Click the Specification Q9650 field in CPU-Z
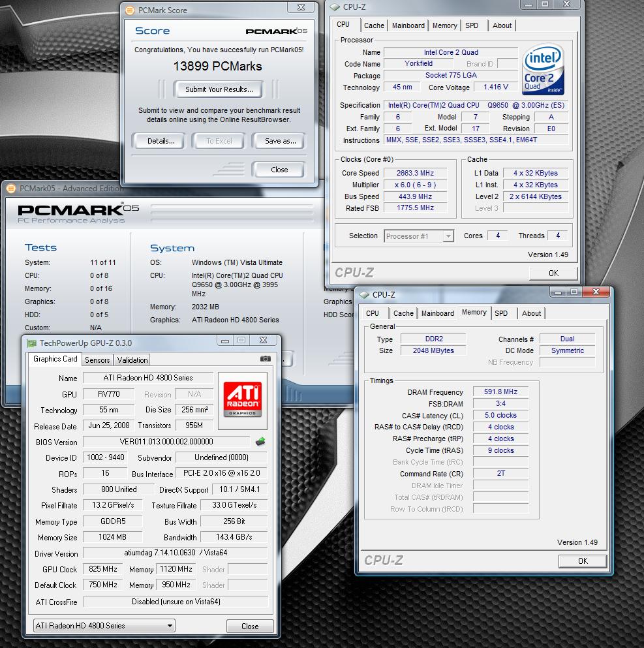The image size is (644, 648). click(476, 105)
